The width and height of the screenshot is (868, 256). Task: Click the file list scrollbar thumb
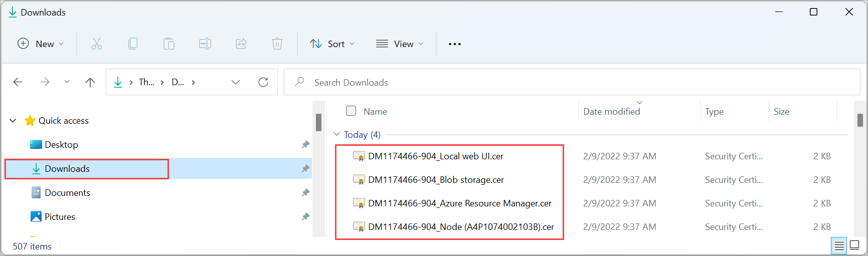[860, 120]
